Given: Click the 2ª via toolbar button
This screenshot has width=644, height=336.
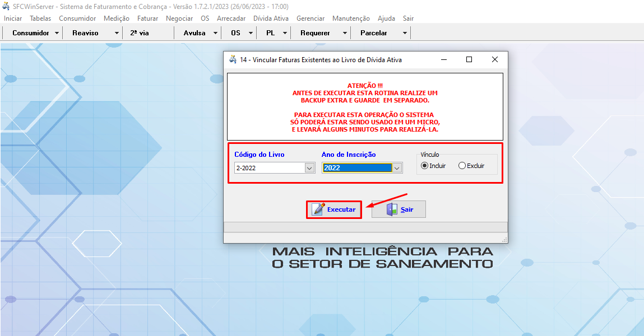Looking at the screenshot, I should pos(140,33).
